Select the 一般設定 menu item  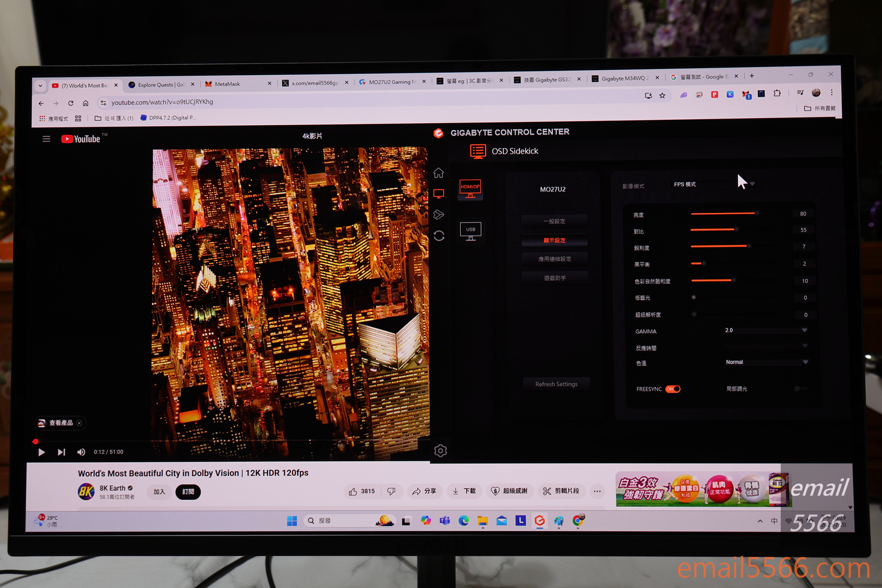554,221
